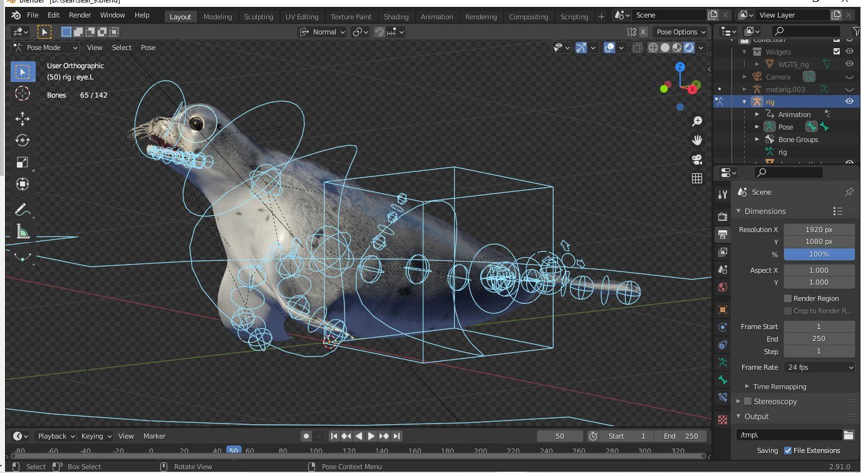Select the Measure tool
This screenshot has height=473, width=868.
(x=23, y=233)
